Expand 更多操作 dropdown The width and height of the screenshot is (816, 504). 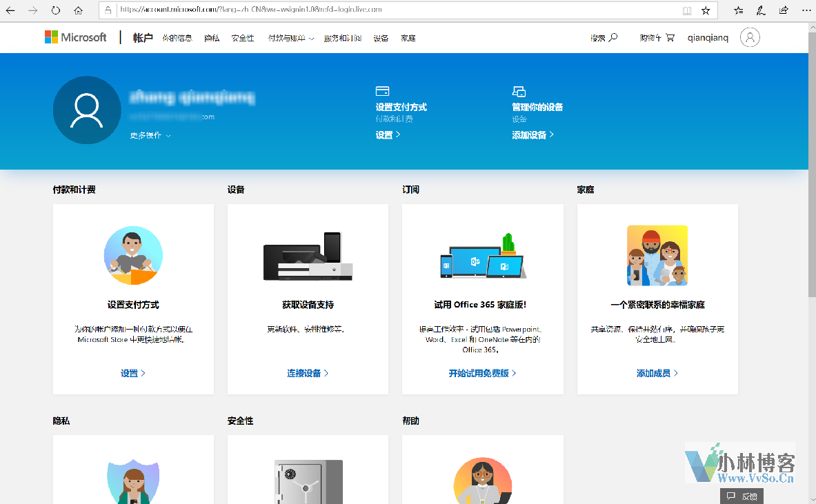pos(150,135)
